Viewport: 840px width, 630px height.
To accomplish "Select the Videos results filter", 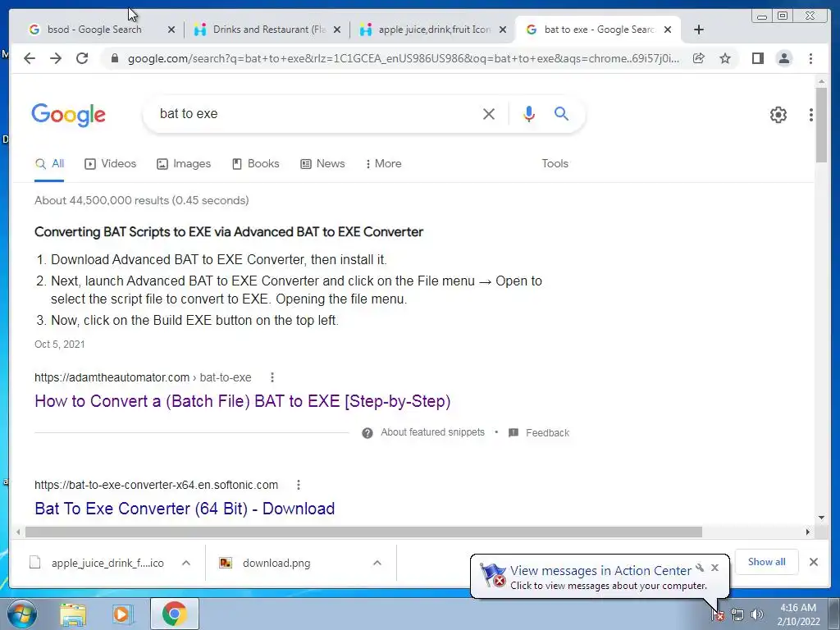I will [111, 164].
